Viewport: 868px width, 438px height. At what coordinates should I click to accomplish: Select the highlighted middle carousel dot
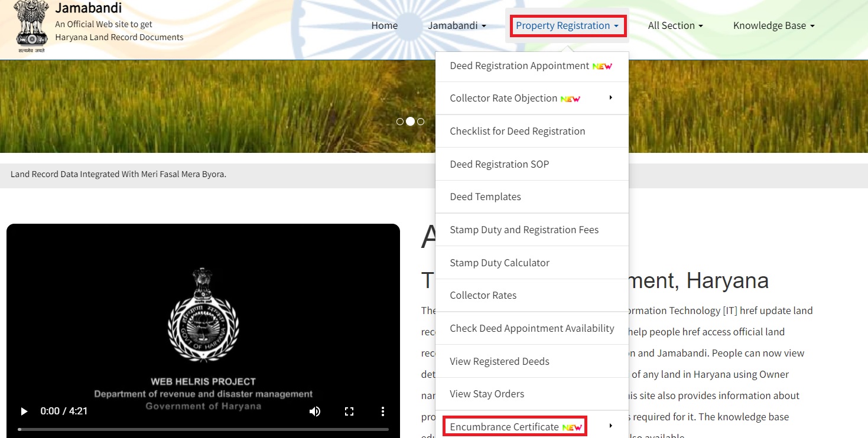click(410, 121)
